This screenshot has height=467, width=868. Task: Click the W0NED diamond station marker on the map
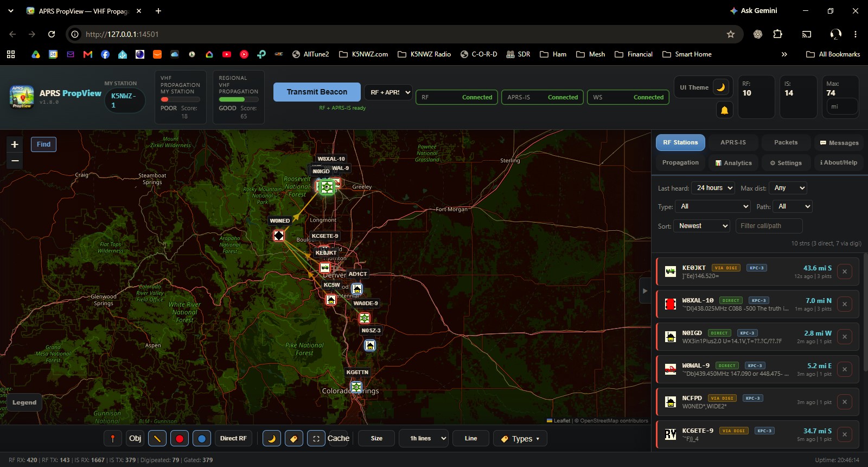[279, 236]
